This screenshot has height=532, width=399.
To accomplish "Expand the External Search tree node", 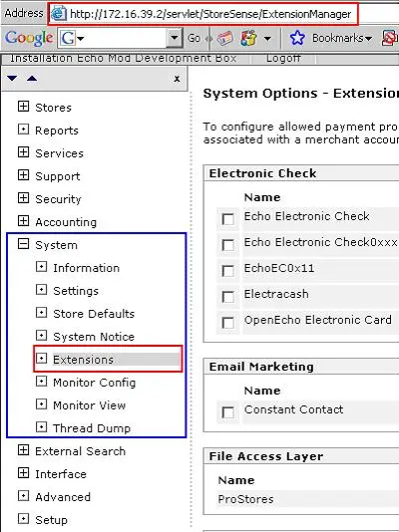I will point(23,450).
